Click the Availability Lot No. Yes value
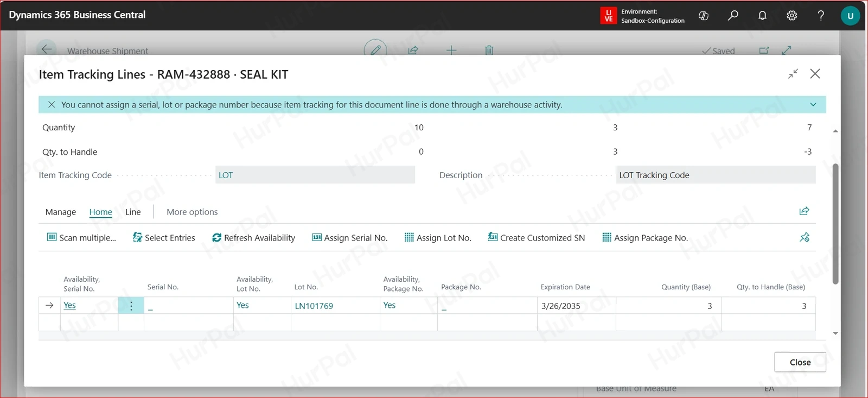 242,305
